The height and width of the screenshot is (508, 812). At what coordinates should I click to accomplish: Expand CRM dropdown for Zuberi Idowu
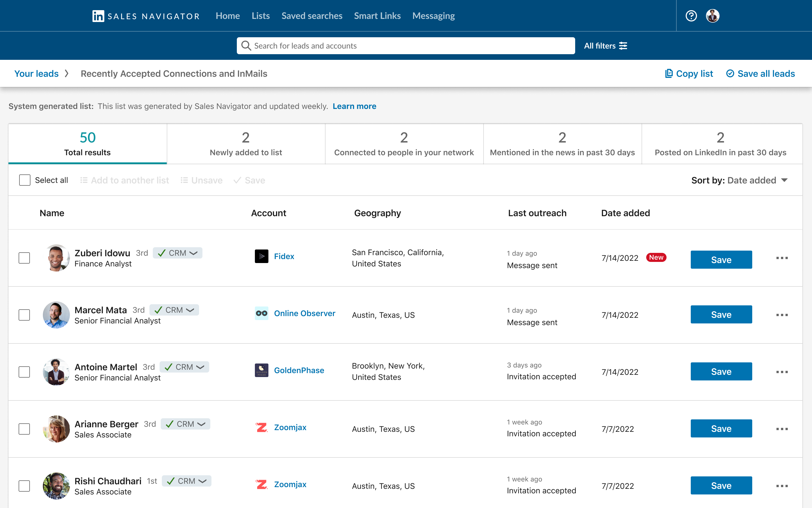[x=178, y=253]
